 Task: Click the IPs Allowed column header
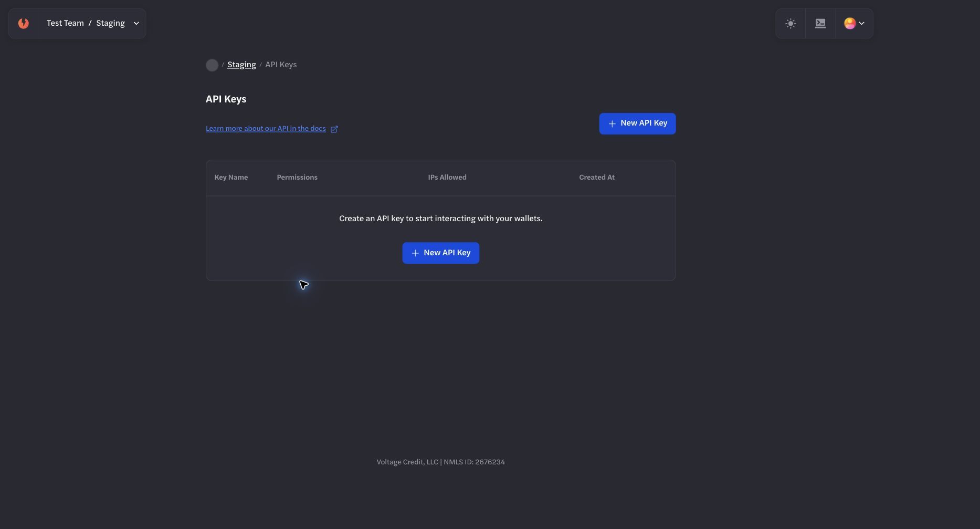point(447,178)
